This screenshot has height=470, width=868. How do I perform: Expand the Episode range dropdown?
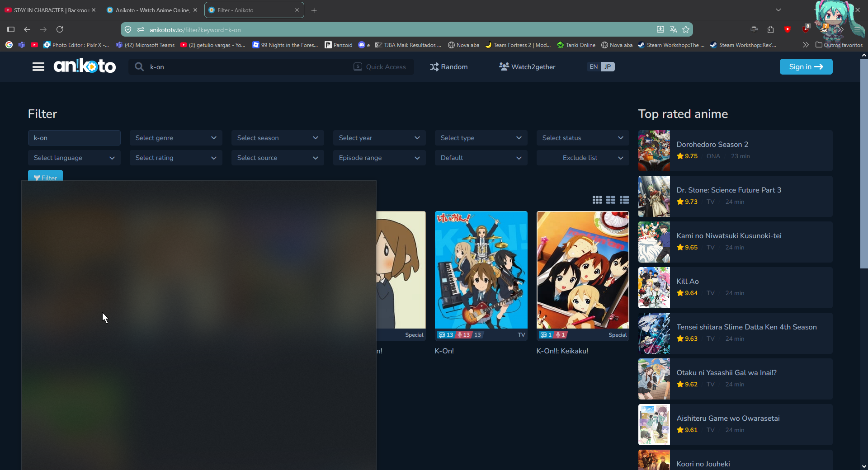tap(379, 158)
